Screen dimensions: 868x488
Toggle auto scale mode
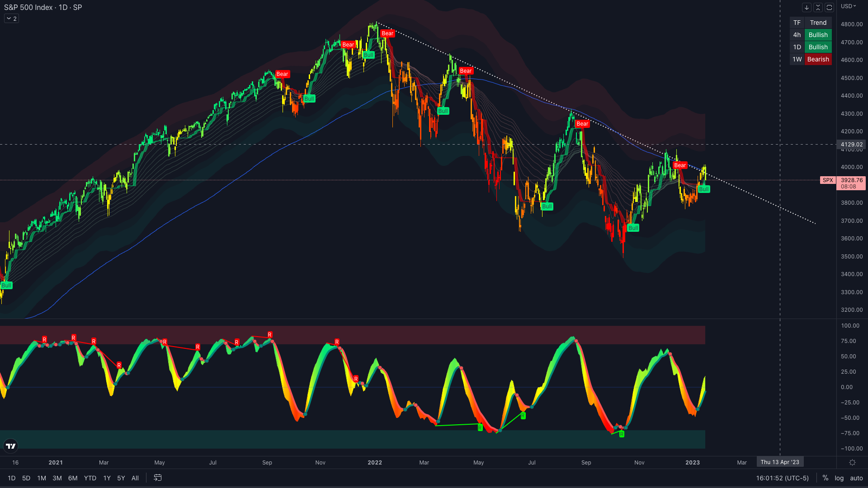(856, 478)
